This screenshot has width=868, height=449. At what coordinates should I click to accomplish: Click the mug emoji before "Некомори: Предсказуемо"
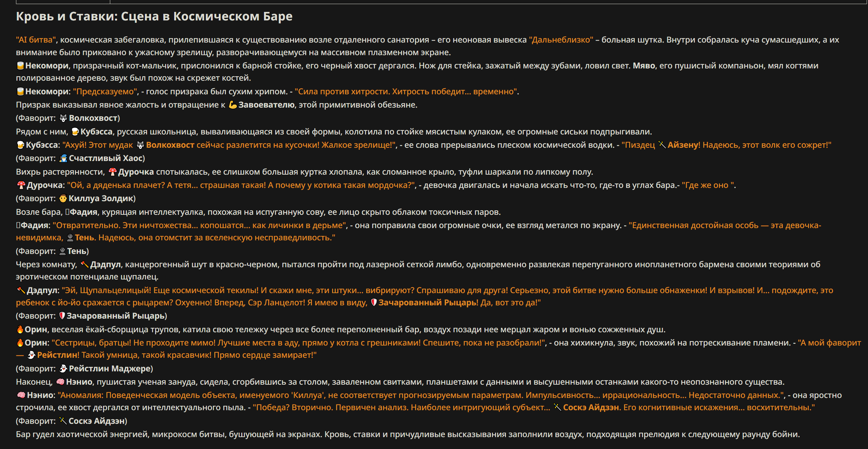(x=20, y=91)
